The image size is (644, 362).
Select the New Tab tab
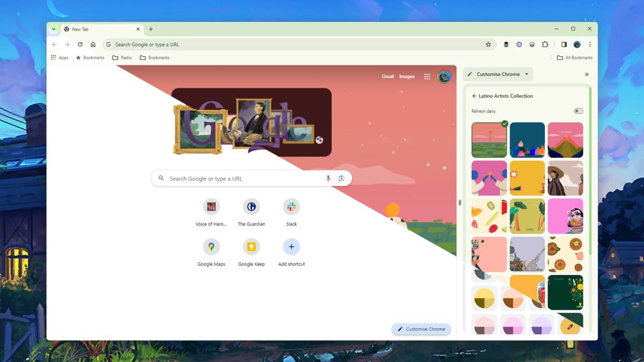101,29
